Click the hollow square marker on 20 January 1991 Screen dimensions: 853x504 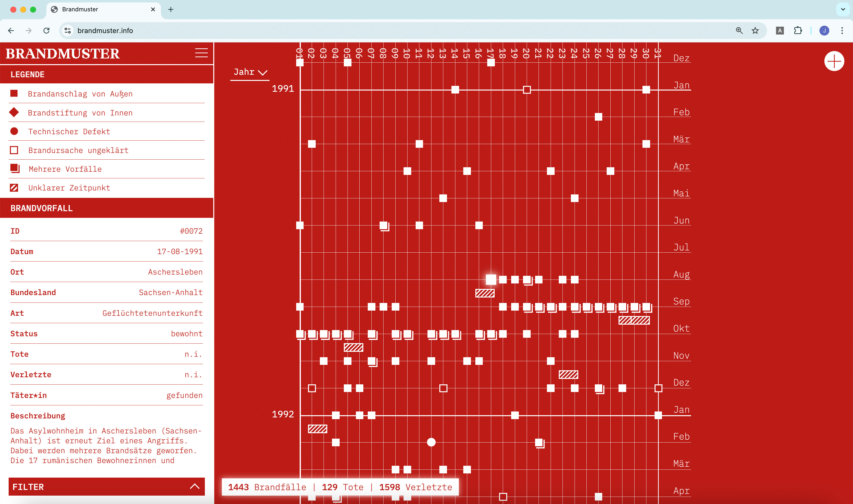coord(526,90)
